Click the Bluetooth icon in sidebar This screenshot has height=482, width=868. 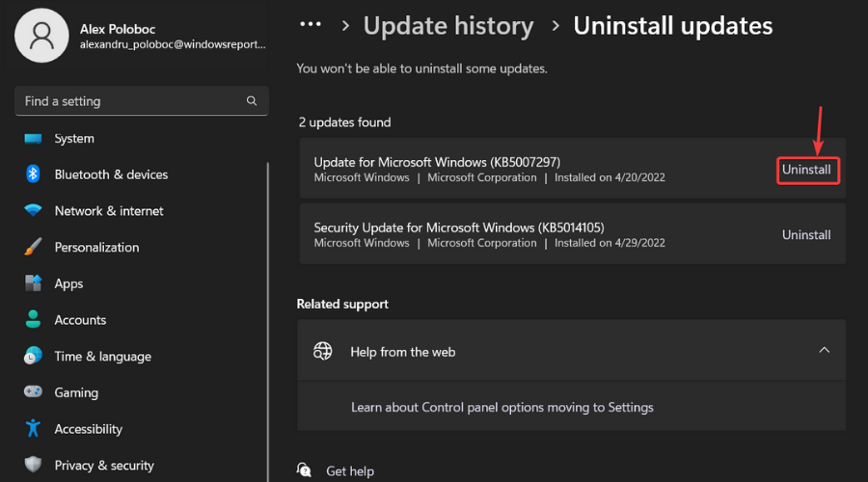click(x=33, y=174)
